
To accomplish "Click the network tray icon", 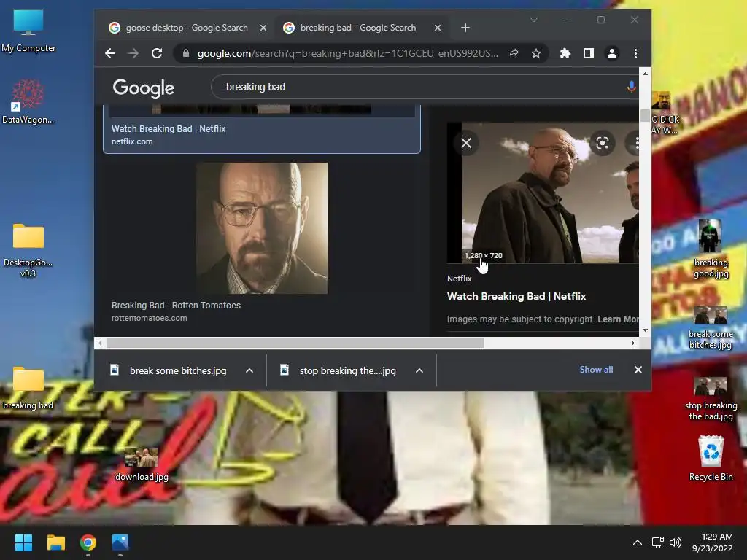I will tap(658, 542).
